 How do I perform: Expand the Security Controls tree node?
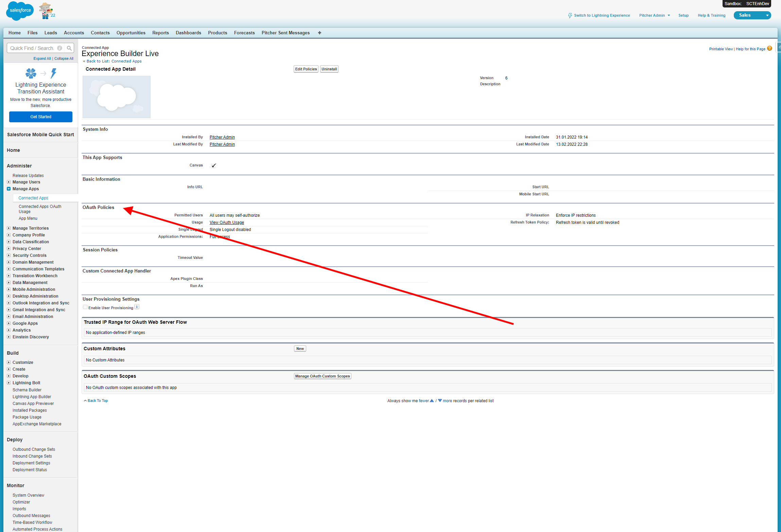point(9,255)
